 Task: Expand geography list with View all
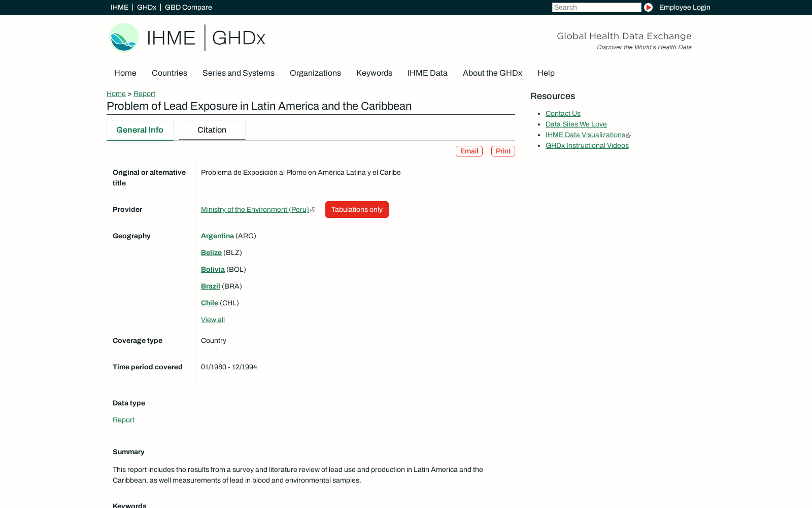[x=213, y=320]
